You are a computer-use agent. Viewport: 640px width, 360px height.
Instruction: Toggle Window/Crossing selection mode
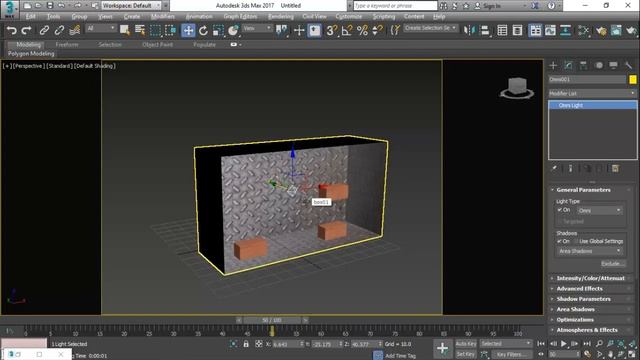tap(171, 30)
